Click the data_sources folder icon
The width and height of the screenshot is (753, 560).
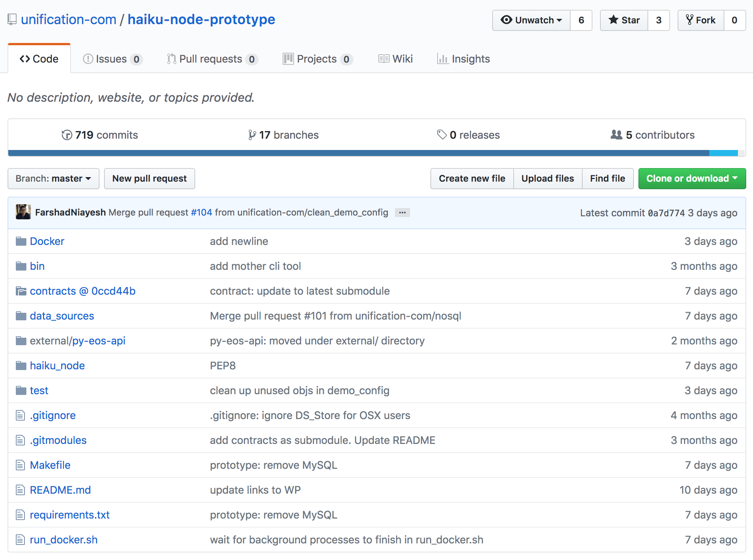pyautogui.click(x=21, y=316)
